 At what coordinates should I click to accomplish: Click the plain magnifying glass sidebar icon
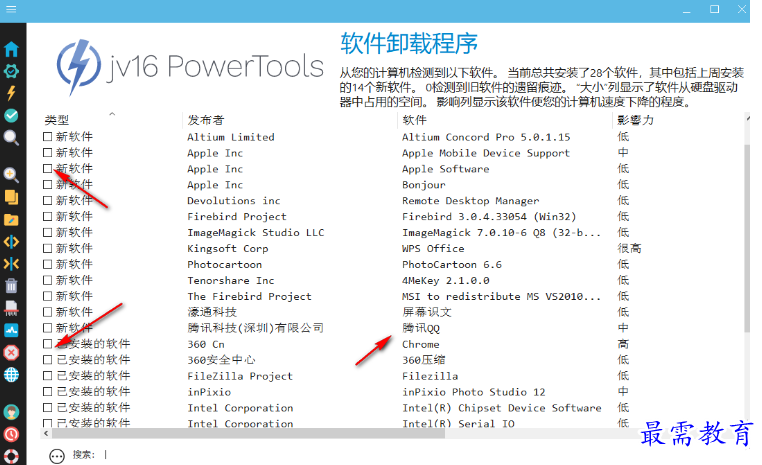tap(11, 138)
